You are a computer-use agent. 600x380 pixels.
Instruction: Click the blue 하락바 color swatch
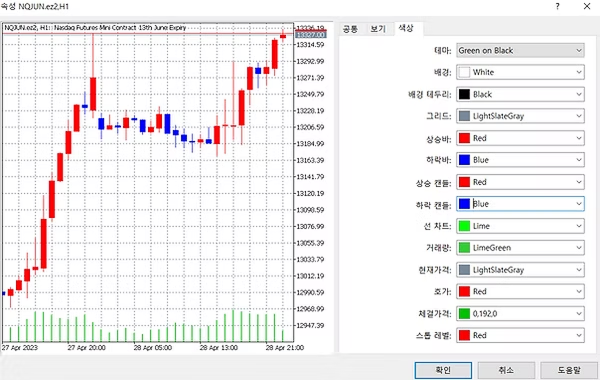[x=464, y=160]
